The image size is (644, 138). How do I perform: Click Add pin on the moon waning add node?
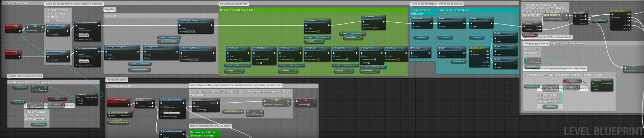43,91
